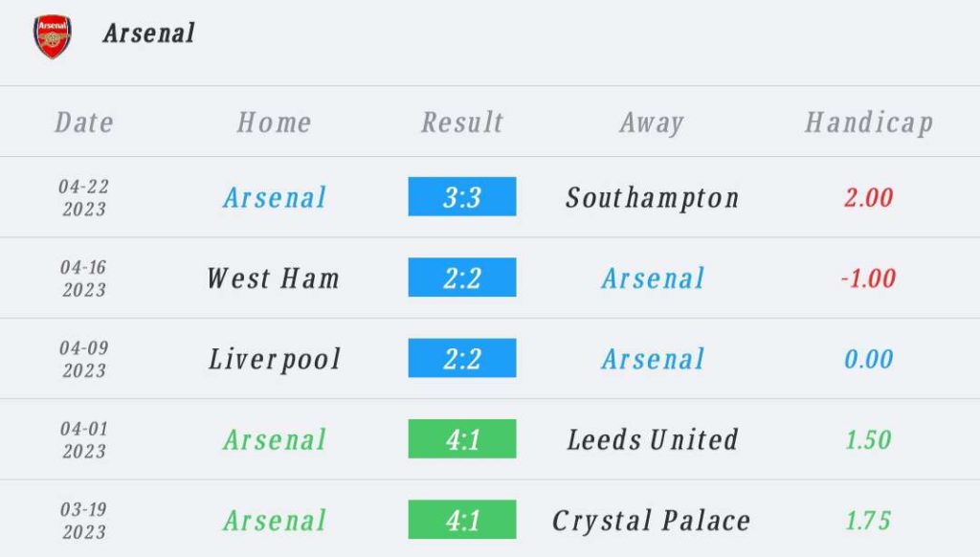Open the 4:1 Leeds United result
Image resolution: width=980 pixels, height=557 pixels.
[x=462, y=439]
